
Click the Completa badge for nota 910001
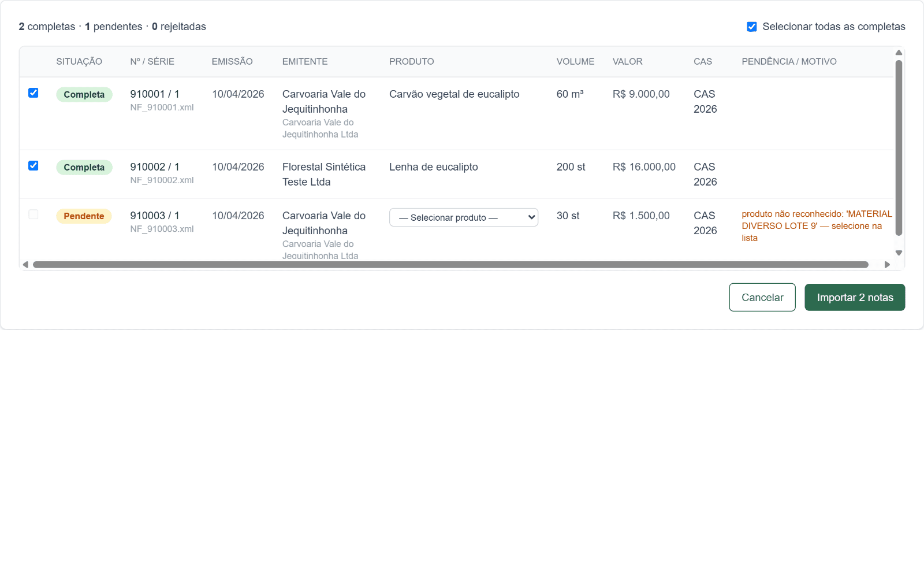pos(84,95)
